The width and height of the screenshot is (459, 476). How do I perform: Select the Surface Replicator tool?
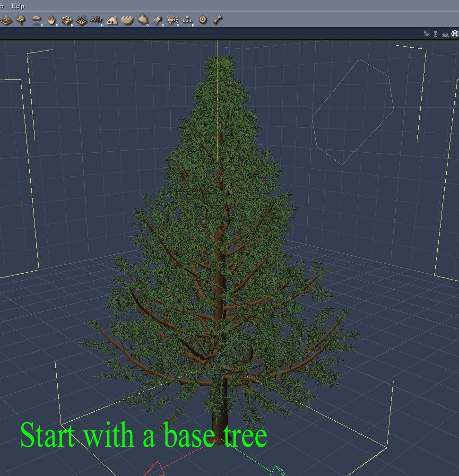(x=67, y=20)
